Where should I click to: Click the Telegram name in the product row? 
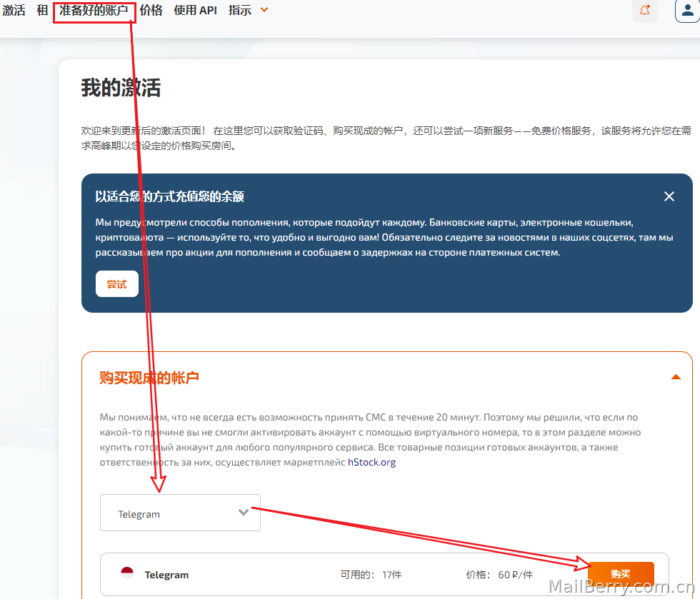tap(166, 575)
